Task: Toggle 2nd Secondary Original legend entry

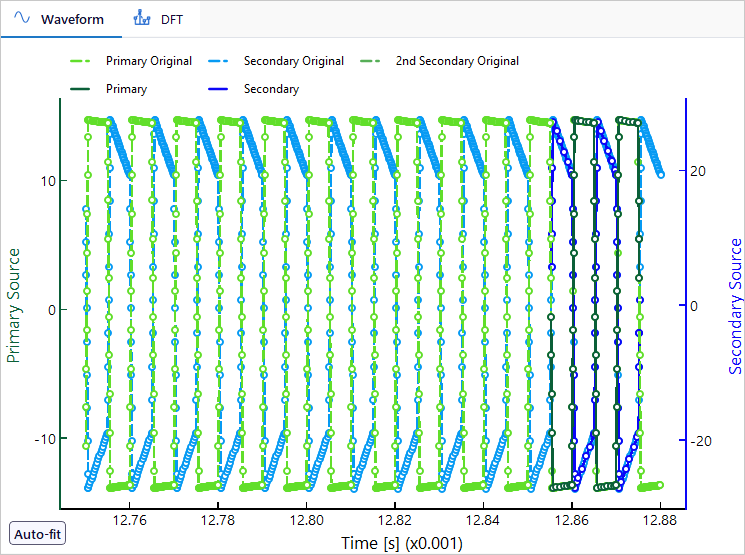Action: tap(439, 61)
